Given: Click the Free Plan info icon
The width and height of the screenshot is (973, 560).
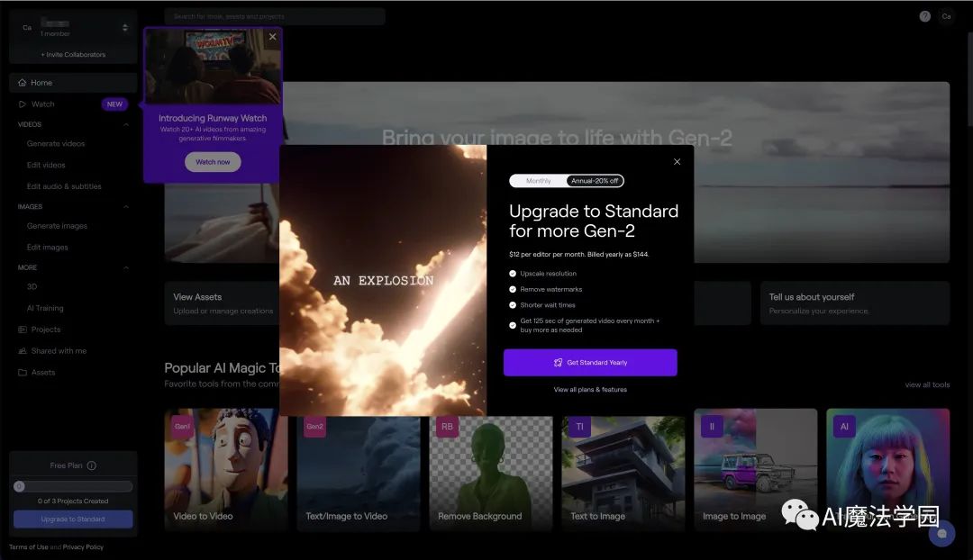Looking at the screenshot, I should [91, 465].
